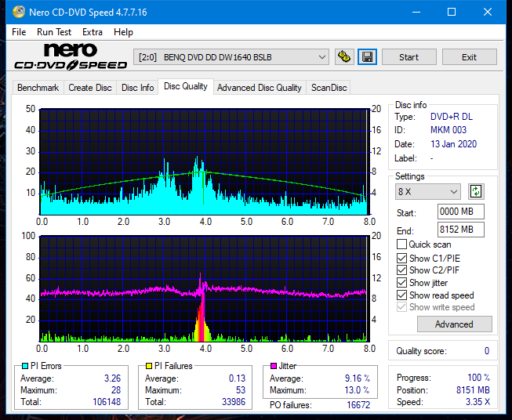Uncheck the Show jitter checkbox

coord(402,283)
